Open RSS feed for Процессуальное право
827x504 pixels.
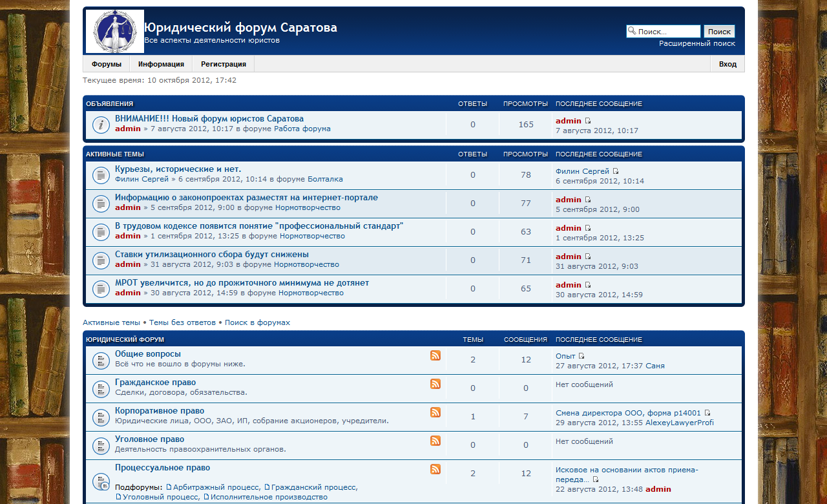click(435, 469)
